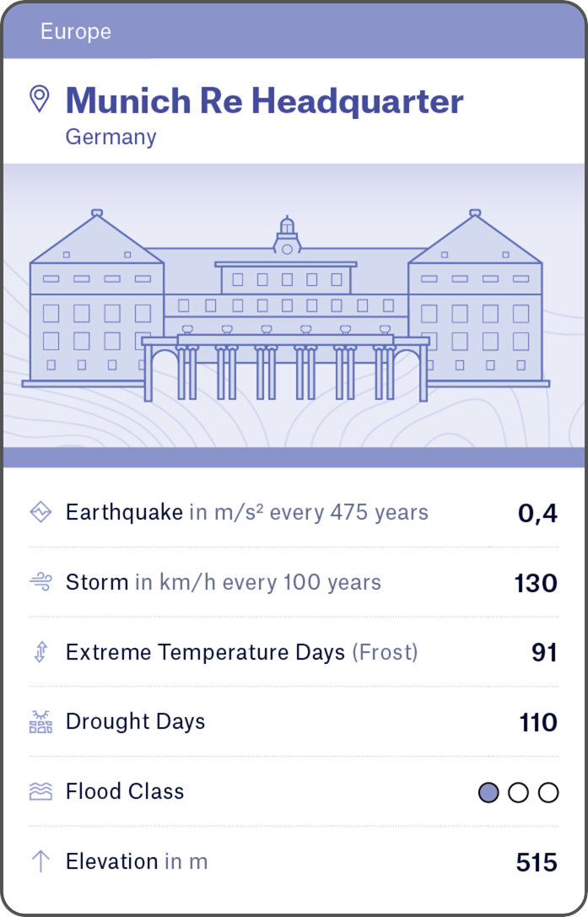Click the Elevation arrow icon
This screenshot has height=917, width=588.
coord(40,861)
